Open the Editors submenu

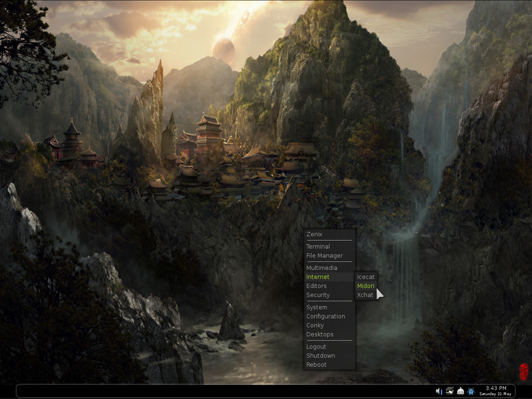pyautogui.click(x=329, y=286)
